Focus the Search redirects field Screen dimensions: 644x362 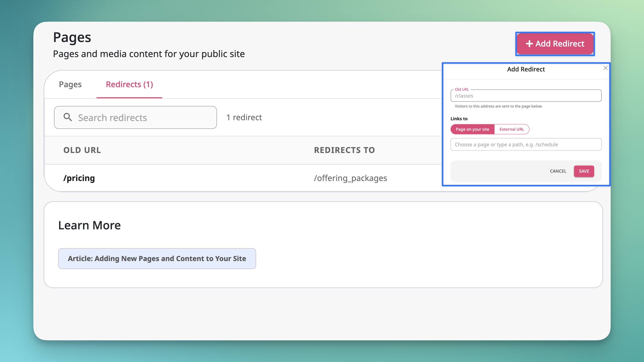coord(135,118)
